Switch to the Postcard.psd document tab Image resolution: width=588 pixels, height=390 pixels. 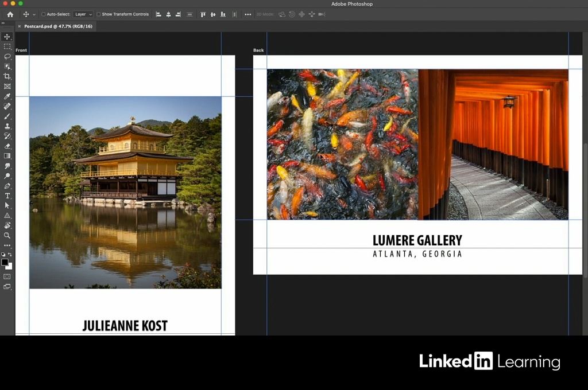(x=58, y=26)
